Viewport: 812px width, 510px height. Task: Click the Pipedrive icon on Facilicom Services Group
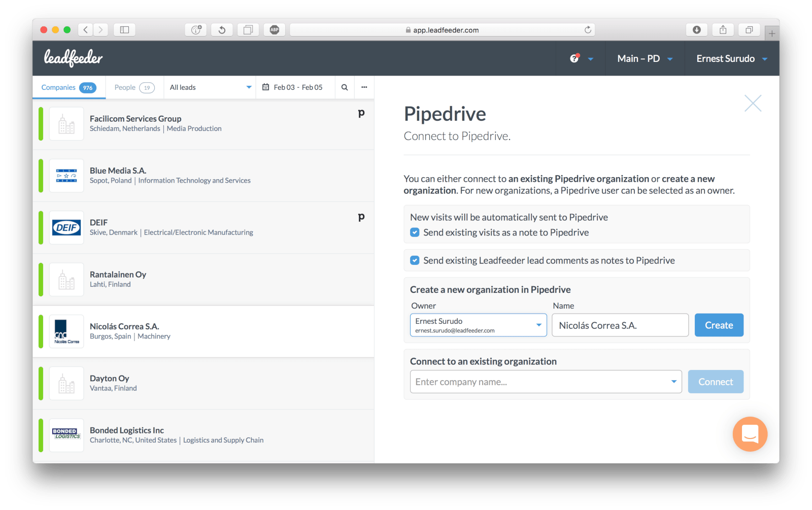pos(361,113)
